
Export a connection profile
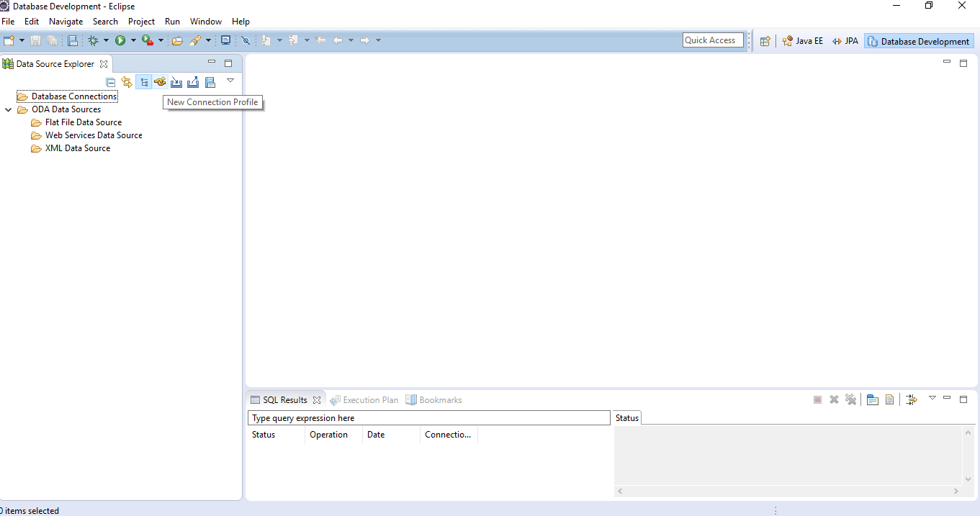point(193,81)
